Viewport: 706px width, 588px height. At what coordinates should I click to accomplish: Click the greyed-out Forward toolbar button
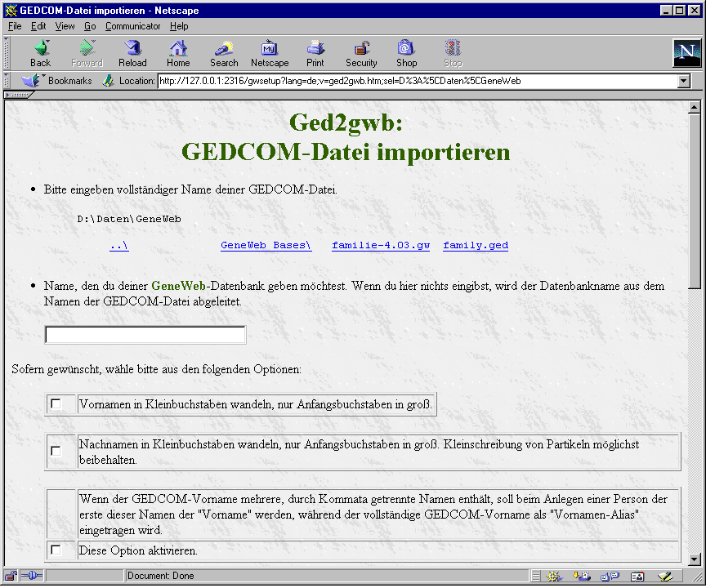coord(87,54)
